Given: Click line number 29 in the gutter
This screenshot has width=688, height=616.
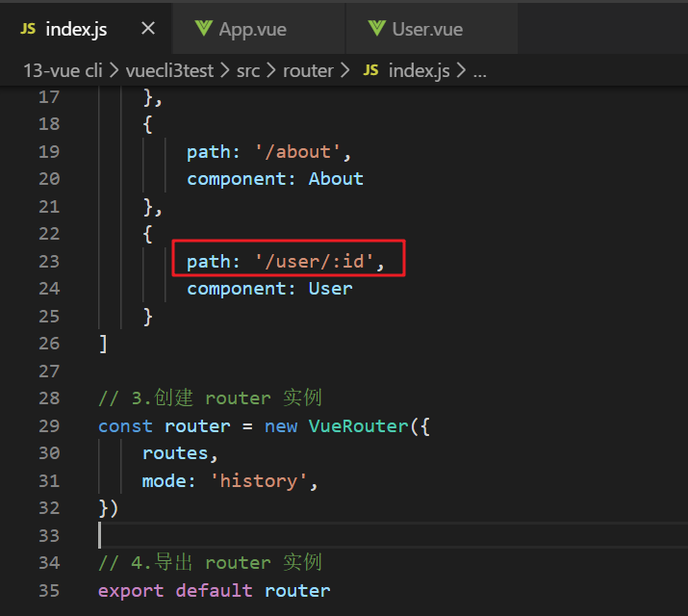Looking at the screenshot, I should (48, 425).
